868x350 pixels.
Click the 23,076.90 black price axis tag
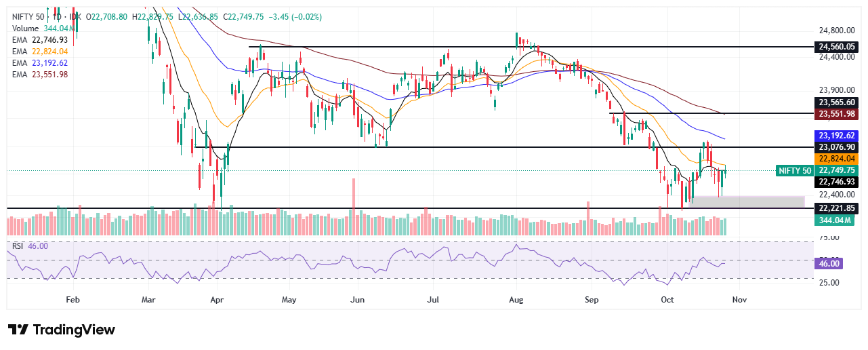coord(838,147)
